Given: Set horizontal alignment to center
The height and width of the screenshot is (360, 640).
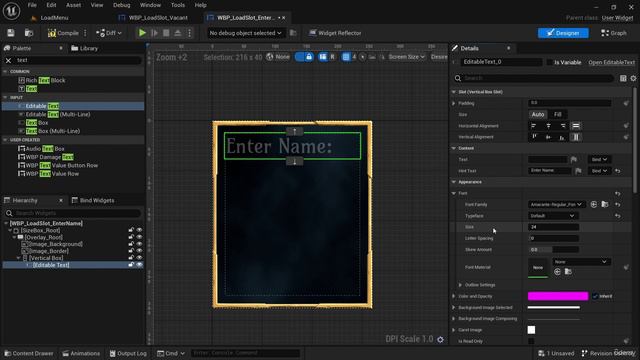Looking at the screenshot, I should (x=548, y=126).
